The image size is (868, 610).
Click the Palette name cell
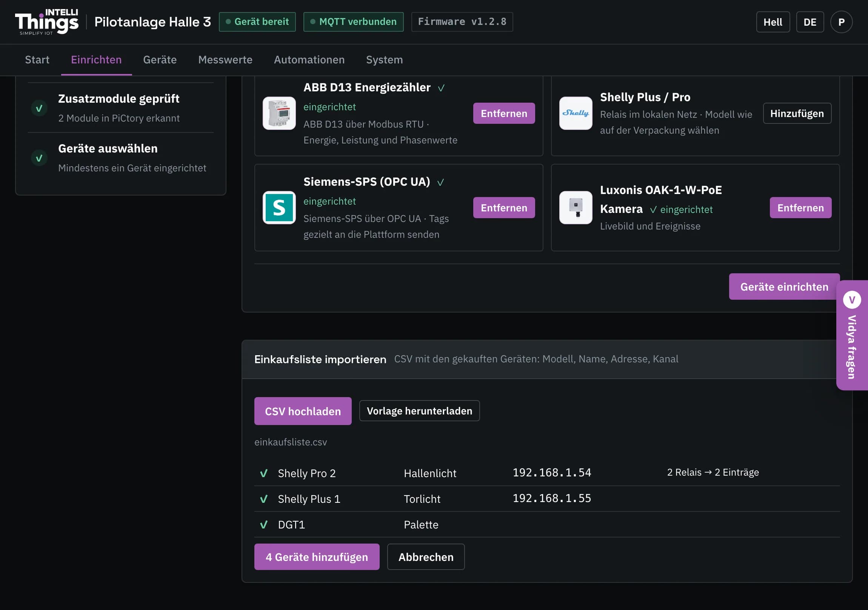click(421, 525)
